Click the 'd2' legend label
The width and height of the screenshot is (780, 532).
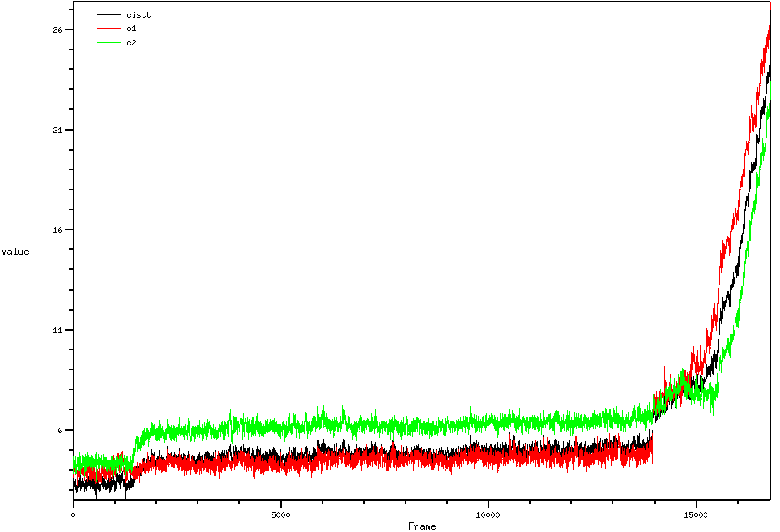(131, 43)
